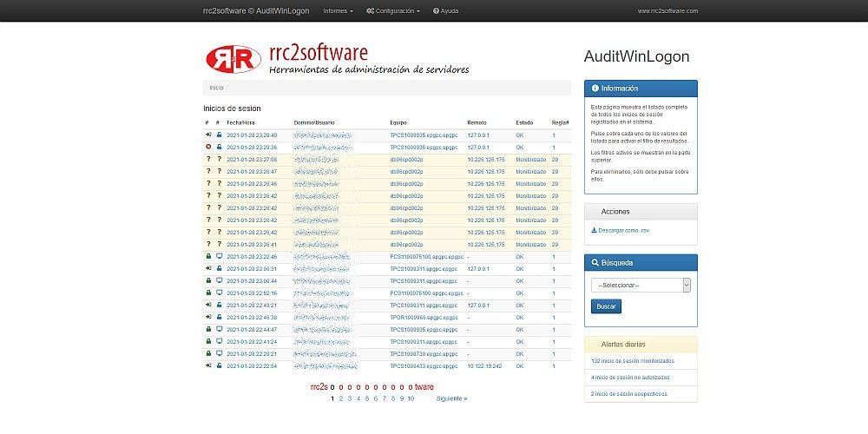Viewport: 868px width, 434px height.
Task: Open the Configuración dropdown menu
Action: coord(393,11)
